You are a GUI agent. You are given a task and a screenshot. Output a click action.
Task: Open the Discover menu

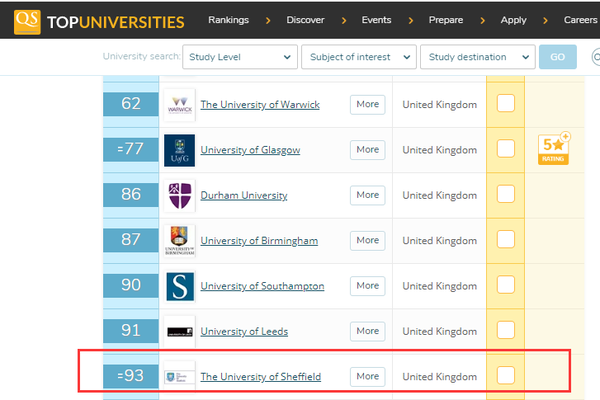point(305,20)
